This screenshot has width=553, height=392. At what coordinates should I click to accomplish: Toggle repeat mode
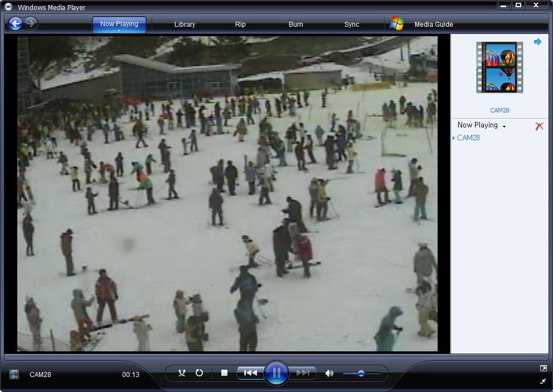199,373
